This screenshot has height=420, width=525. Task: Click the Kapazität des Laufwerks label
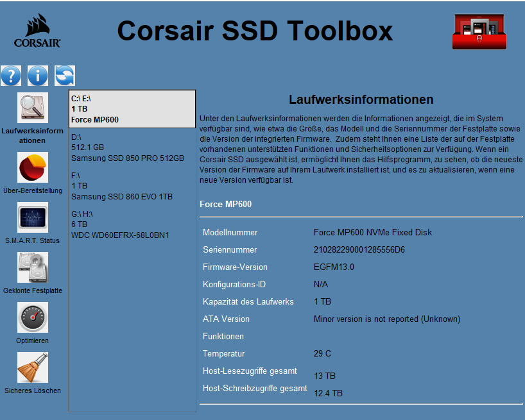click(x=248, y=301)
